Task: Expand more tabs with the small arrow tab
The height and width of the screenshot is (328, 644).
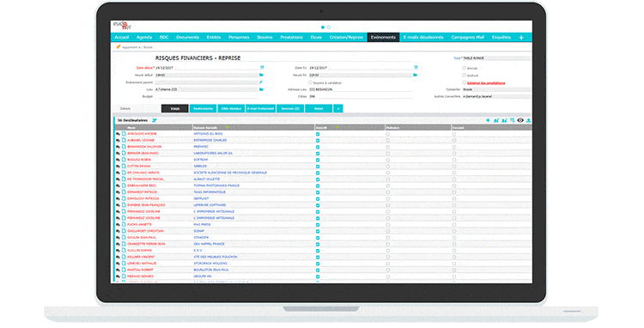Action: [338, 108]
